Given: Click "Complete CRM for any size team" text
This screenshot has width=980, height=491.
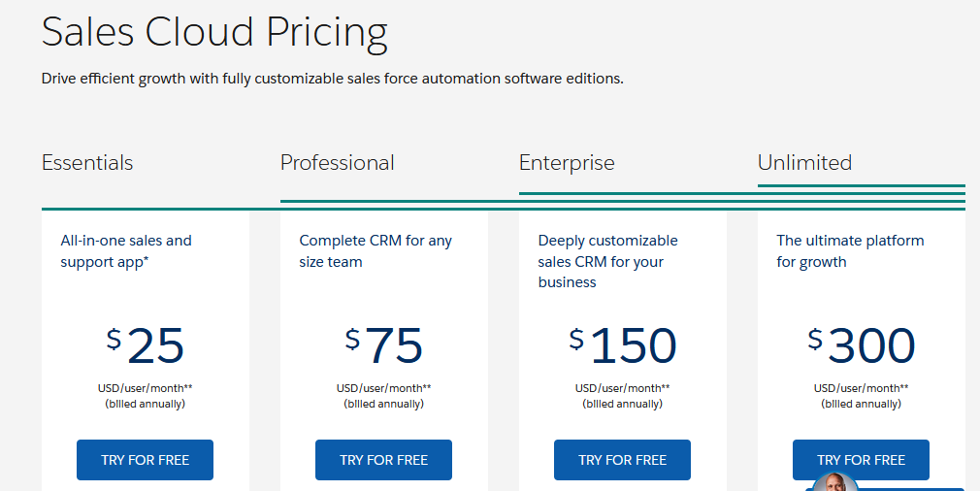Looking at the screenshot, I should click(376, 250).
